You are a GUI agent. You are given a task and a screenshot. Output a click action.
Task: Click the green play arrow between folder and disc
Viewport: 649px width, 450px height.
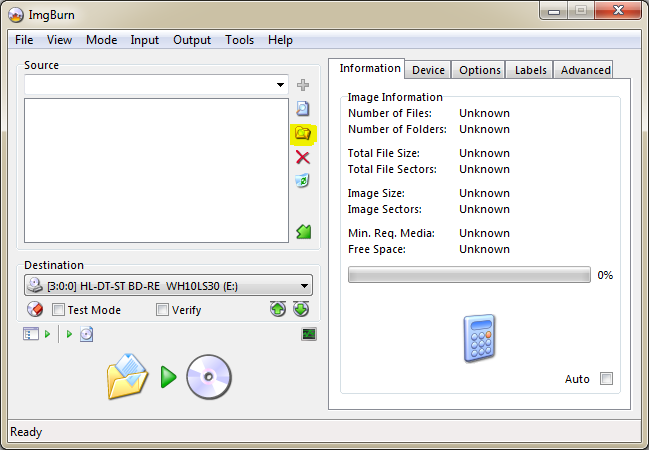[x=168, y=377]
